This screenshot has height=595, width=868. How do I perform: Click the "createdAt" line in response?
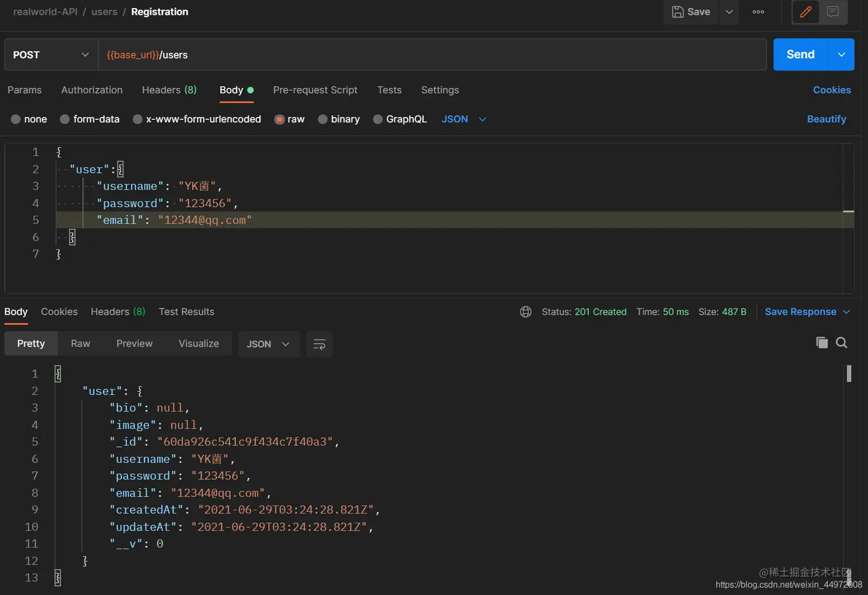click(x=245, y=510)
